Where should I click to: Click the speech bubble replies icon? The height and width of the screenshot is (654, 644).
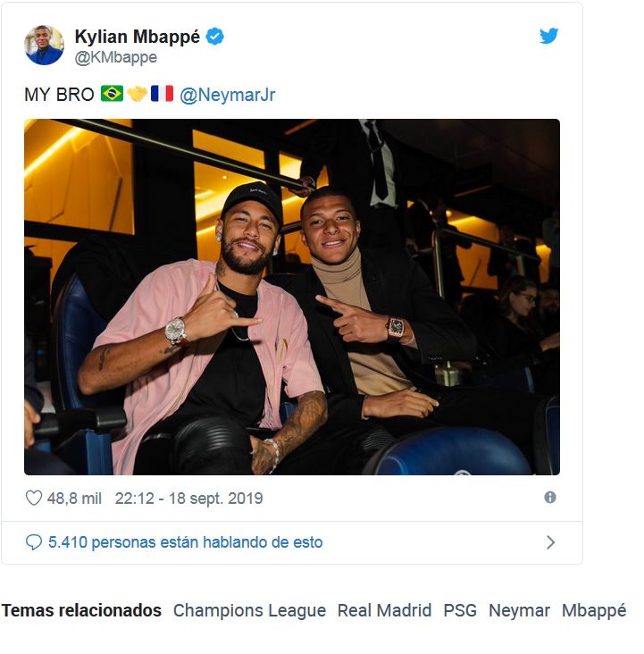point(34,542)
